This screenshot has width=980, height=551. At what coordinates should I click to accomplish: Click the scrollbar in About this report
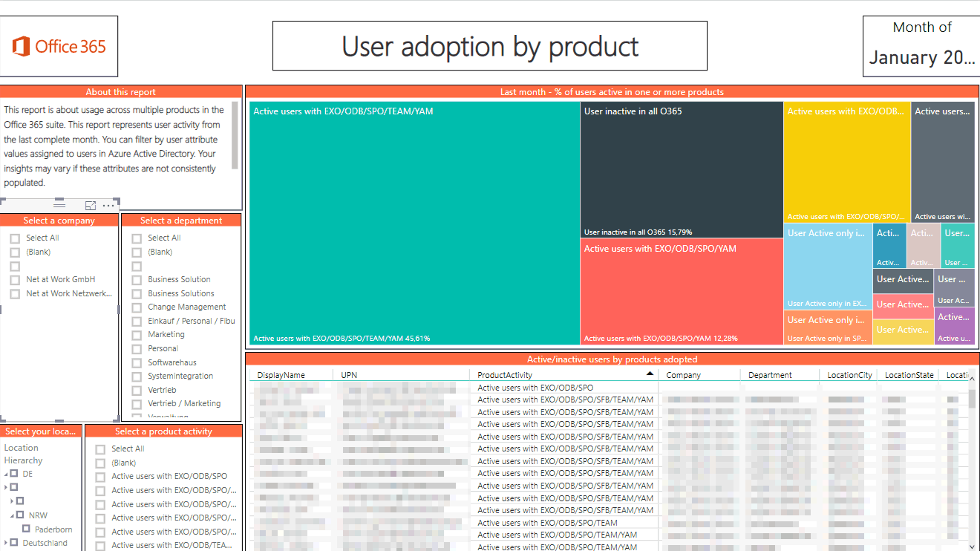pos(235,135)
